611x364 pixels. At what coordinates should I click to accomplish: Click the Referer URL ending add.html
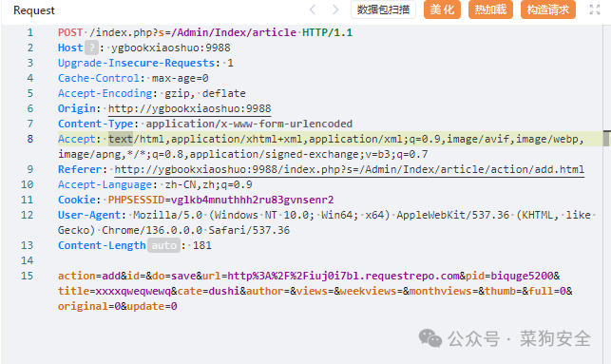[349, 169]
